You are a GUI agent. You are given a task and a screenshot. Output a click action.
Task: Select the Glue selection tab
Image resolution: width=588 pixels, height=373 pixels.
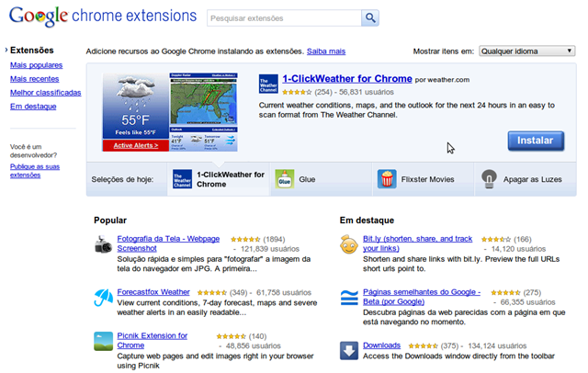click(x=321, y=179)
